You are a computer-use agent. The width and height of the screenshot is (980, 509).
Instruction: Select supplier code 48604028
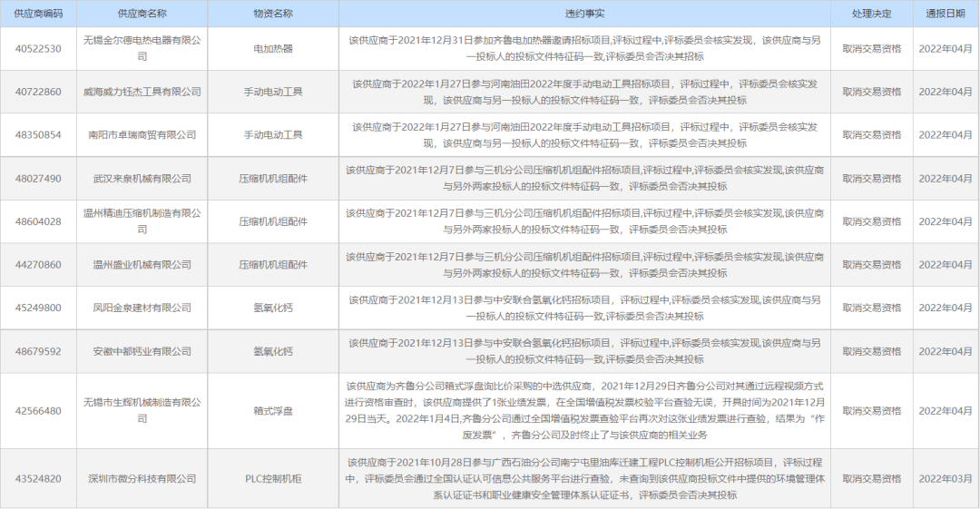tap(38, 221)
